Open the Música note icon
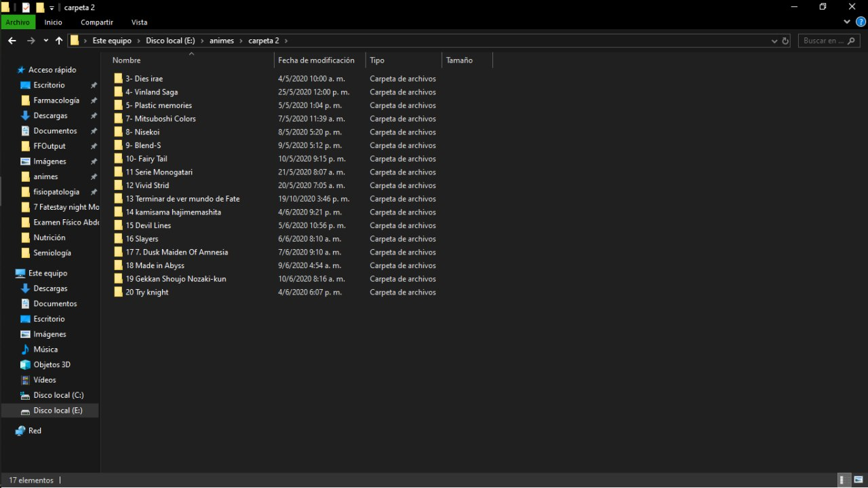The height and width of the screenshot is (488, 868). point(26,350)
